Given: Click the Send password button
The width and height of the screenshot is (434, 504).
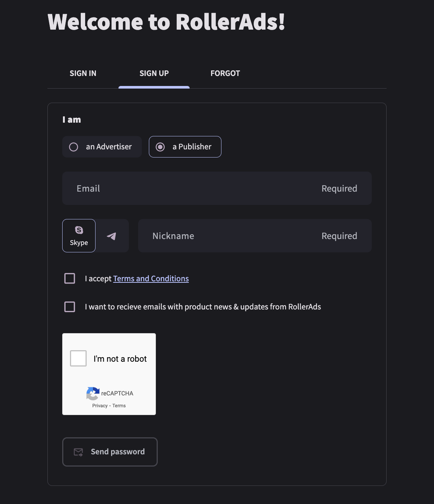Looking at the screenshot, I should (x=110, y=452).
